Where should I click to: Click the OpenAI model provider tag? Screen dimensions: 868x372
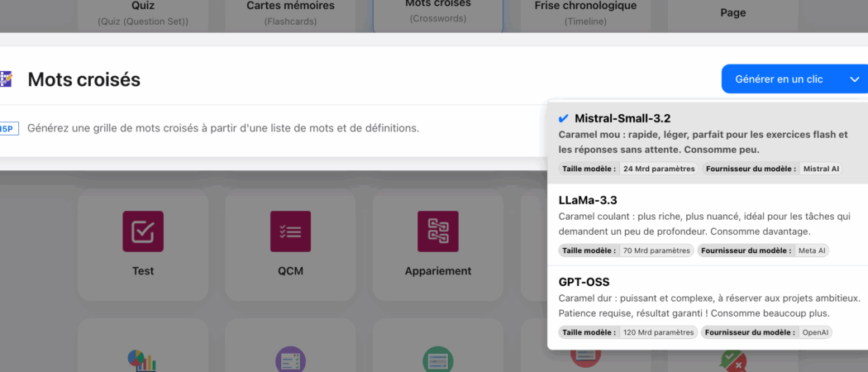pos(814,332)
